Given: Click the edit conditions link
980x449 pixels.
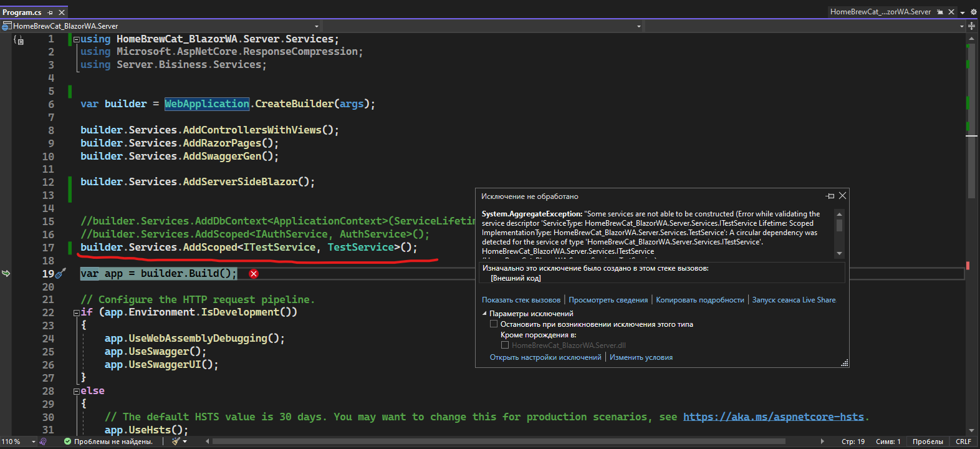Looking at the screenshot, I should tap(641, 357).
